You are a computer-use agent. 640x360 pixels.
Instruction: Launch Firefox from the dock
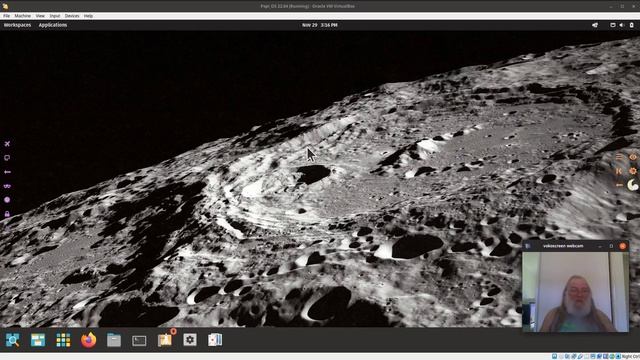tap(89, 340)
